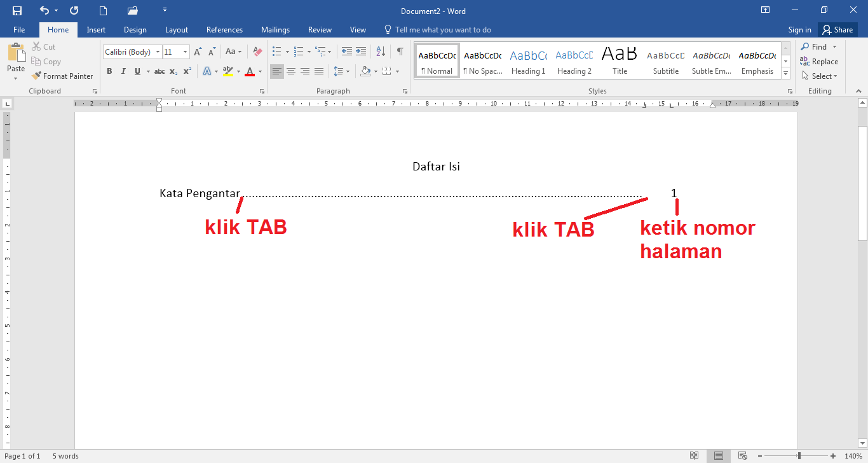The height and width of the screenshot is (463, 868).
Task: Click Sign in
Action: pyautogui.click(x=799, y=30)
